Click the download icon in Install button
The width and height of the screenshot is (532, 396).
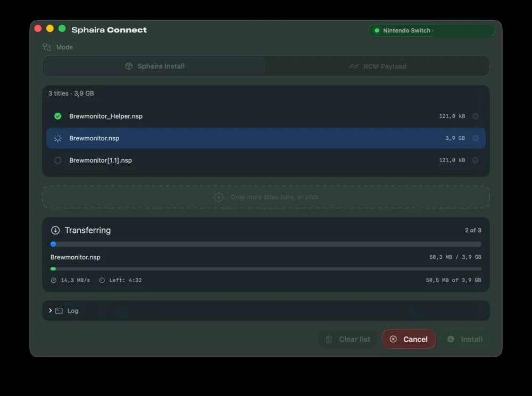(451, 339)
